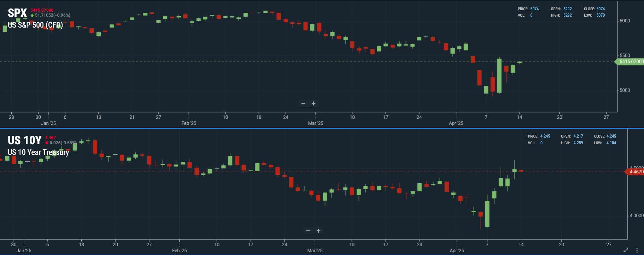Click the SPX 'CLOSE: 5074' readout
Viewport: 644px width, 255px height.
[x=595, y=9]
